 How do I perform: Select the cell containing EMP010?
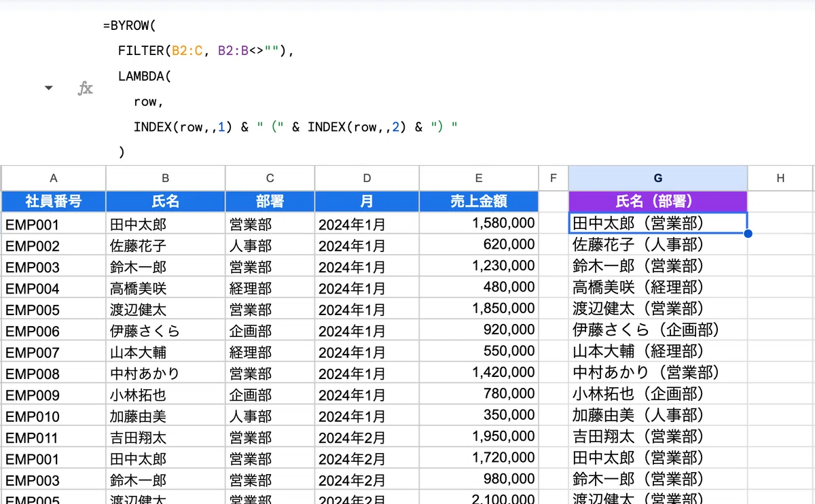(54, 416)
